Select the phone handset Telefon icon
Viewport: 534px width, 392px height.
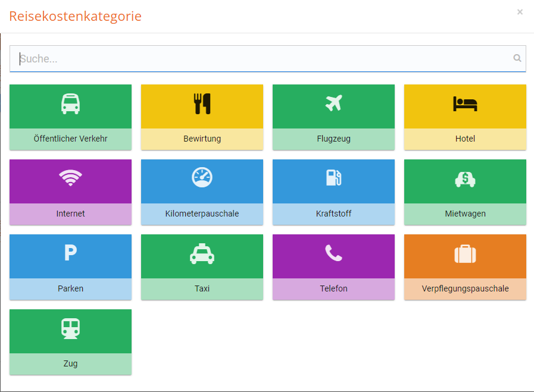tap(333, 253)
